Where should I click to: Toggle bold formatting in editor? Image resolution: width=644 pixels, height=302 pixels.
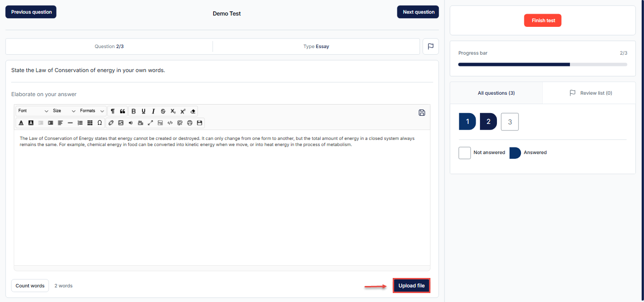click(133, 111)
